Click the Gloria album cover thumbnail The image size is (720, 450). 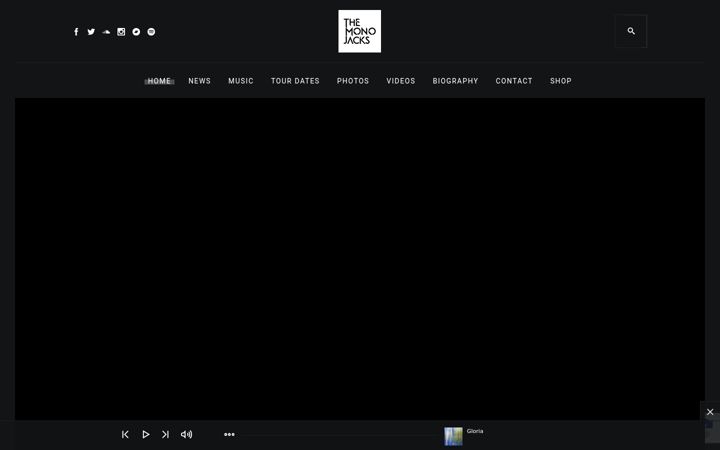(453, 436)
